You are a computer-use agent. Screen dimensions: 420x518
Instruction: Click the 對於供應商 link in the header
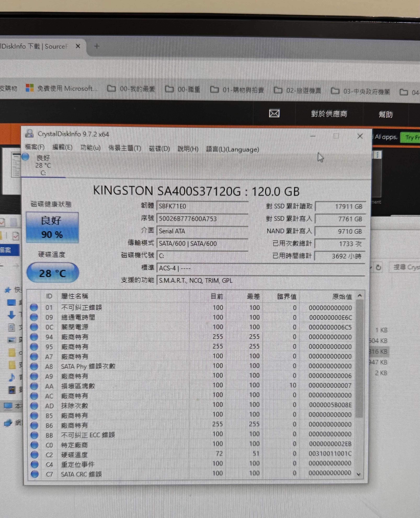[x=329, y=114]
